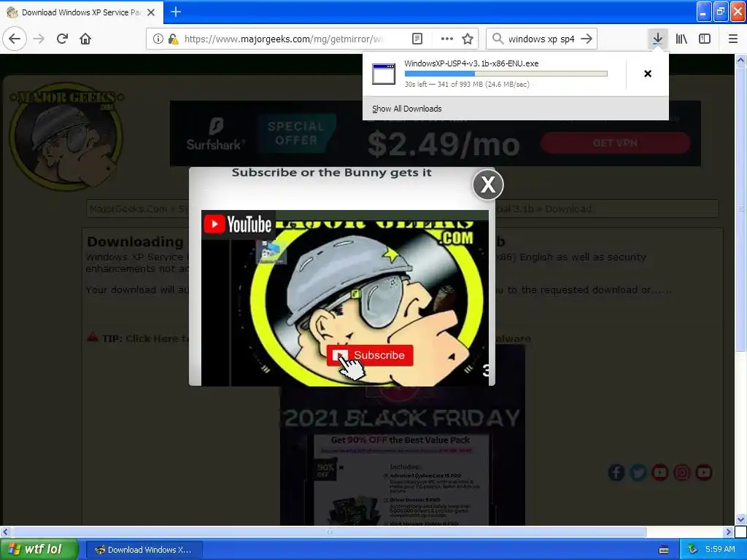Go back to the previous page

click(x=15, y=39)
